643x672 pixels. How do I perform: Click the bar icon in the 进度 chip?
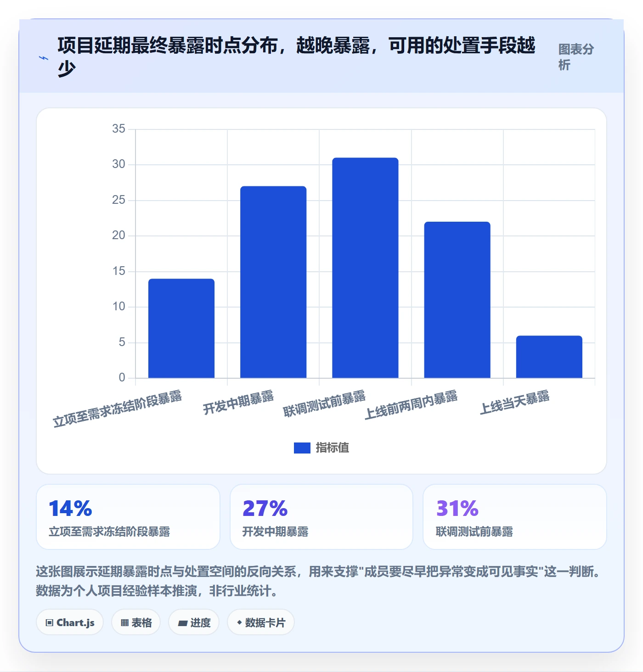[x=183, y=623]
